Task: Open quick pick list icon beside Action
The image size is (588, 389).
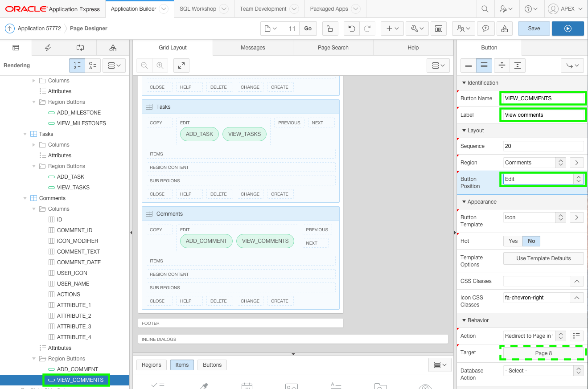Action: click(577, 336)
